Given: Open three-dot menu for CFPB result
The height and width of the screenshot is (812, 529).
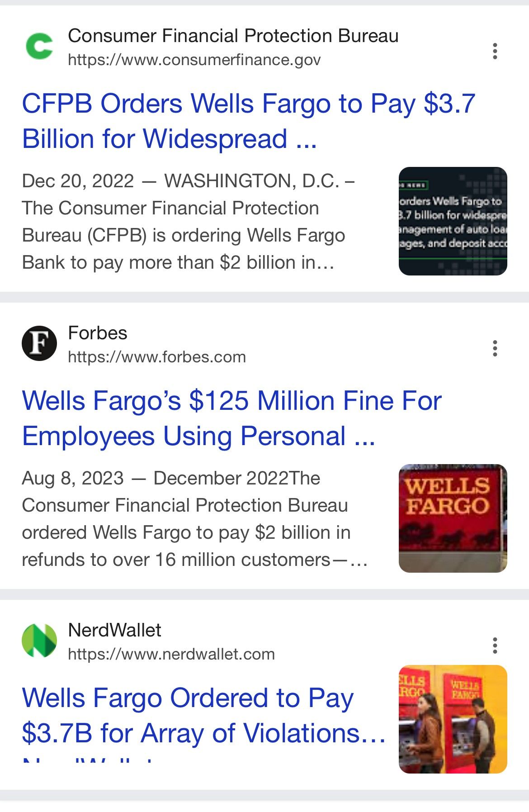Looking at the screenshot, I should [495, 51].
